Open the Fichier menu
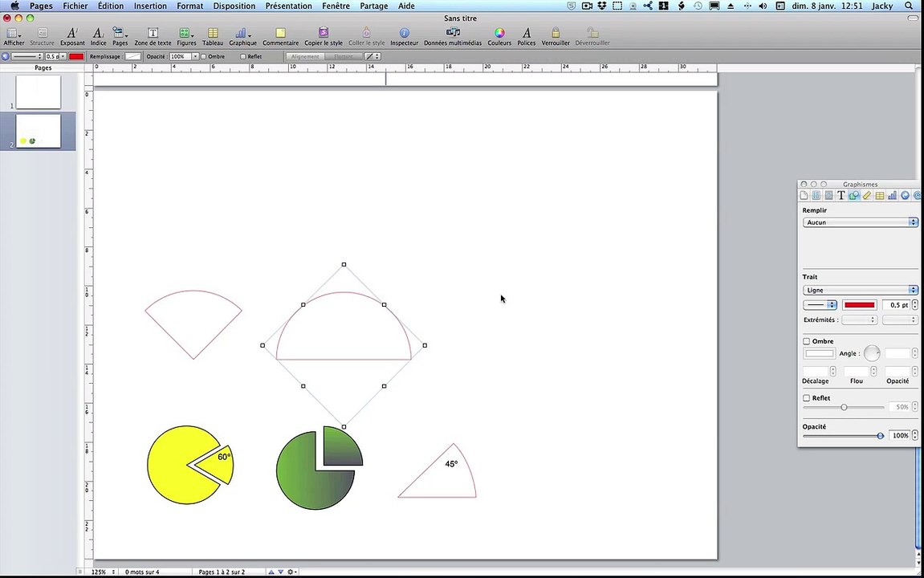 75,6
